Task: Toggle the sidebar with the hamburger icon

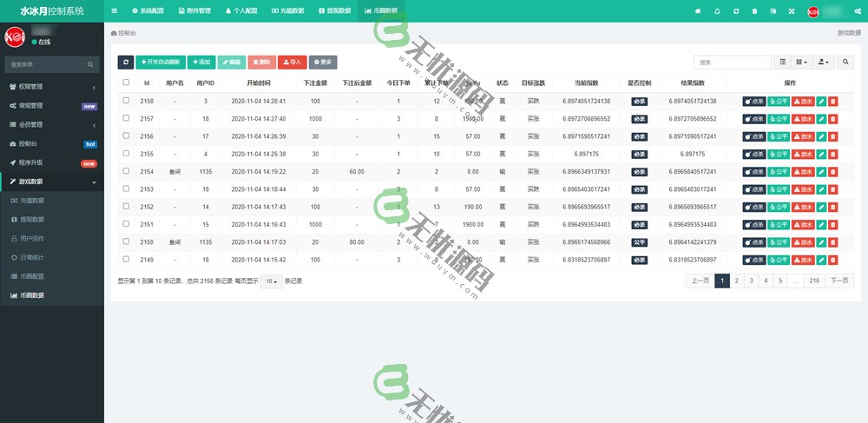Action: pyautogui.click(x=114, y=11)
